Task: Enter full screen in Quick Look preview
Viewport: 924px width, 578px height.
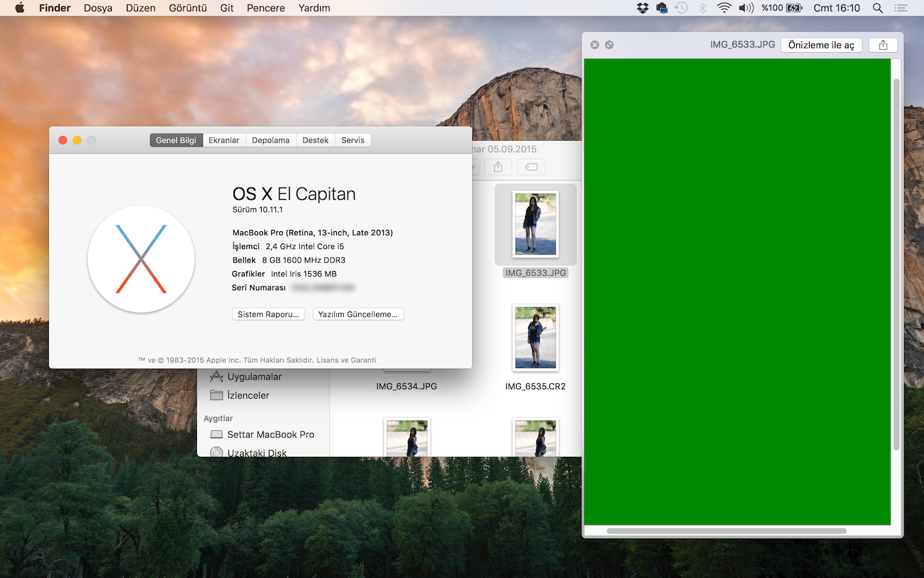Action: [x=609, y=45]
